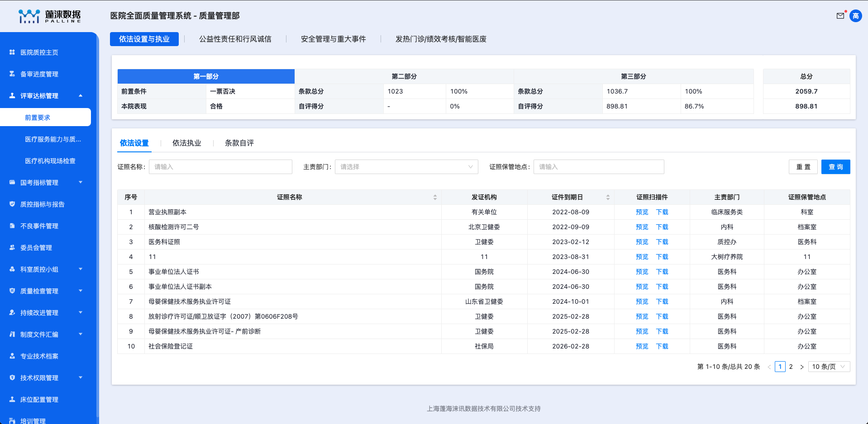This screenshot has height=424, width=868.
Task: Click the 评审达标管理 sidebar icon
Action: [12, 95]
